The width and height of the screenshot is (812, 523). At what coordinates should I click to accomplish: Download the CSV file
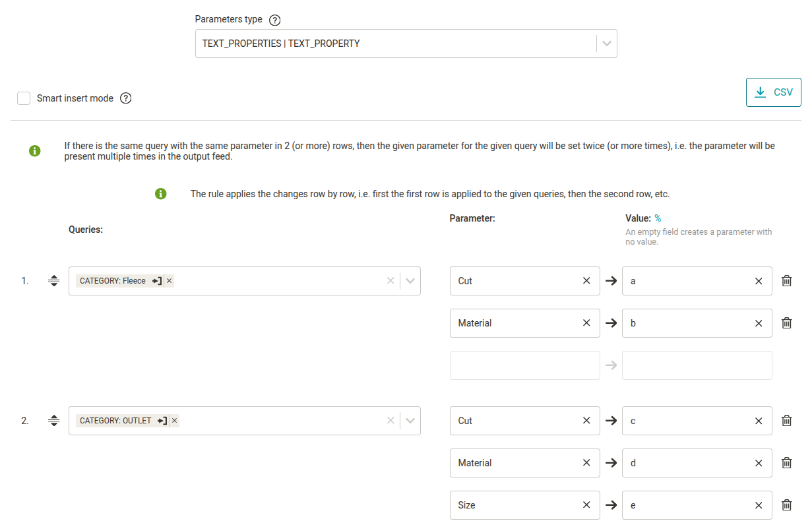[773, 92]
